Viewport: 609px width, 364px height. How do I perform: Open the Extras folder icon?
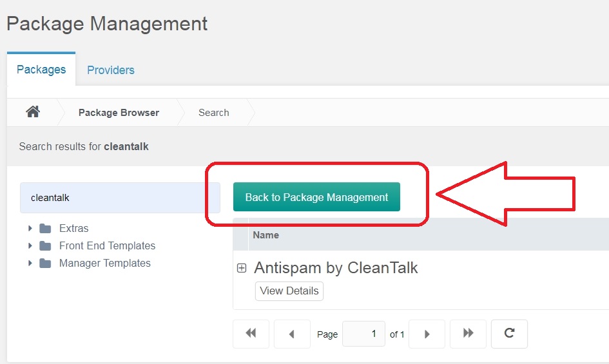45,229
